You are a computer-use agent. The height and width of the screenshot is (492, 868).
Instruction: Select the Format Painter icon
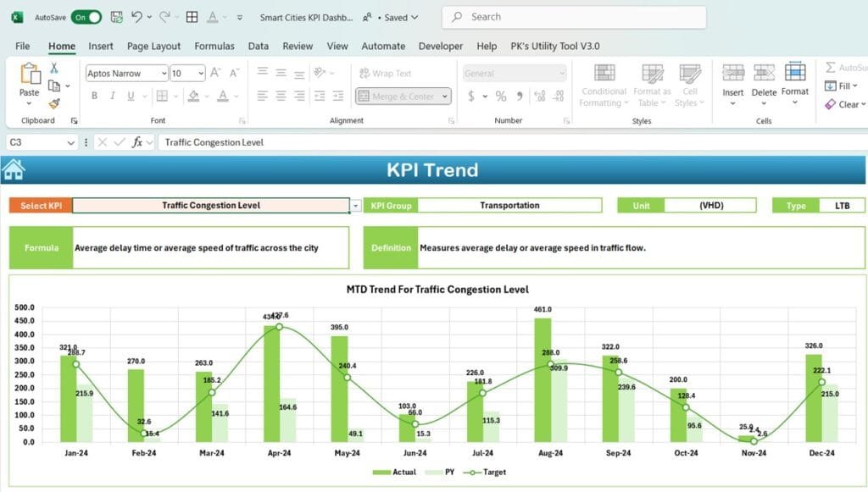[x=53, y=102]
